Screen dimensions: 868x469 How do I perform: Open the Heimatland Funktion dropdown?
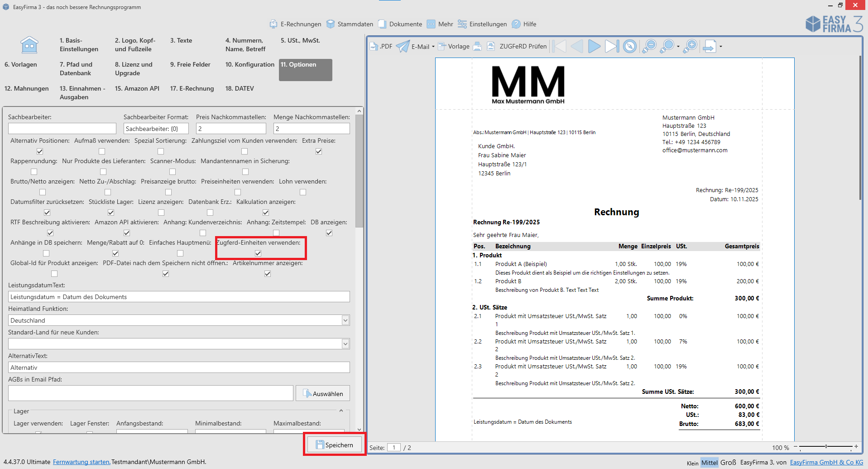345,320
